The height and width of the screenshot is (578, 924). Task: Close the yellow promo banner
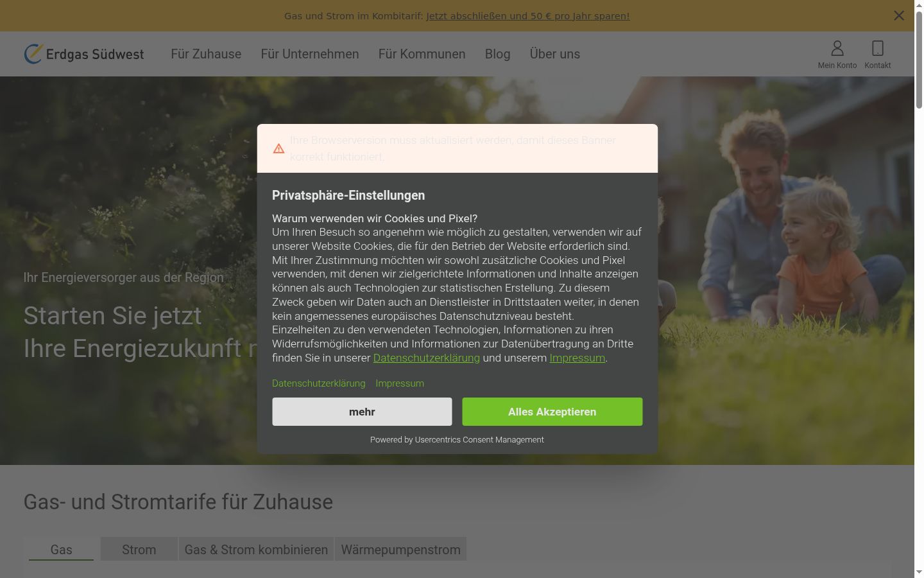pos(899,15)
